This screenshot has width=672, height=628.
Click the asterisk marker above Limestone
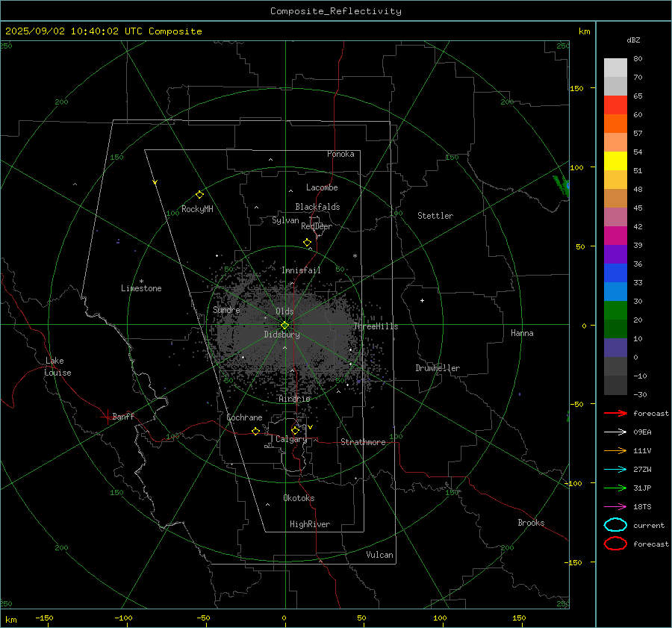click(x=141, y=282)
